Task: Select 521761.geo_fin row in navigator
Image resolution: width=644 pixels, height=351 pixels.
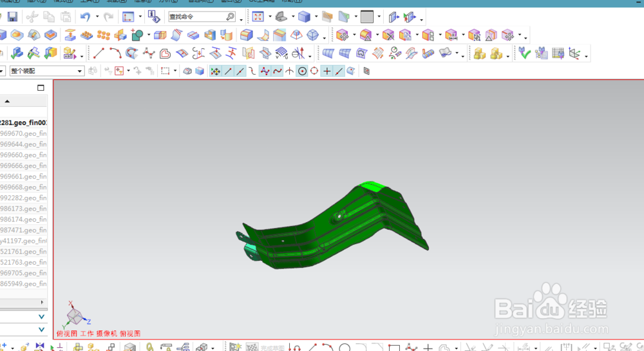Action: (23, 251)
